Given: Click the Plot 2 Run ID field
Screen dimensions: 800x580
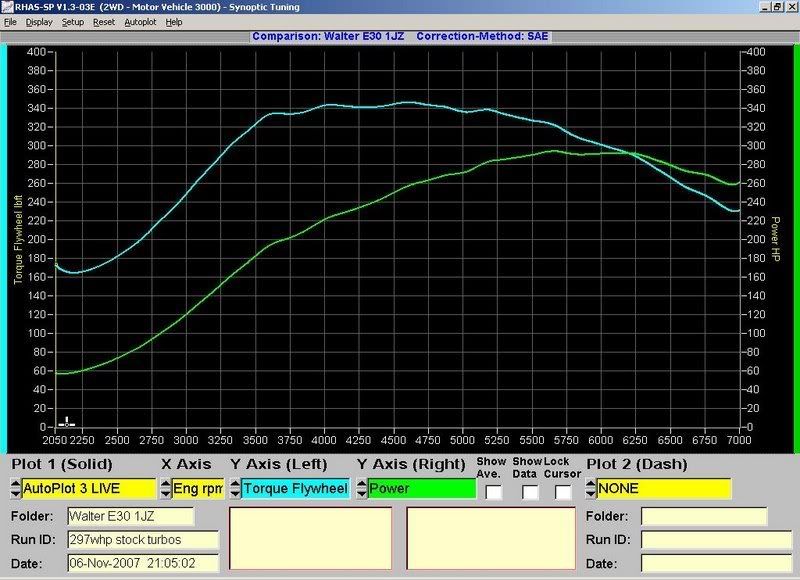Looking at the screenshot, I should click(716, 540).
